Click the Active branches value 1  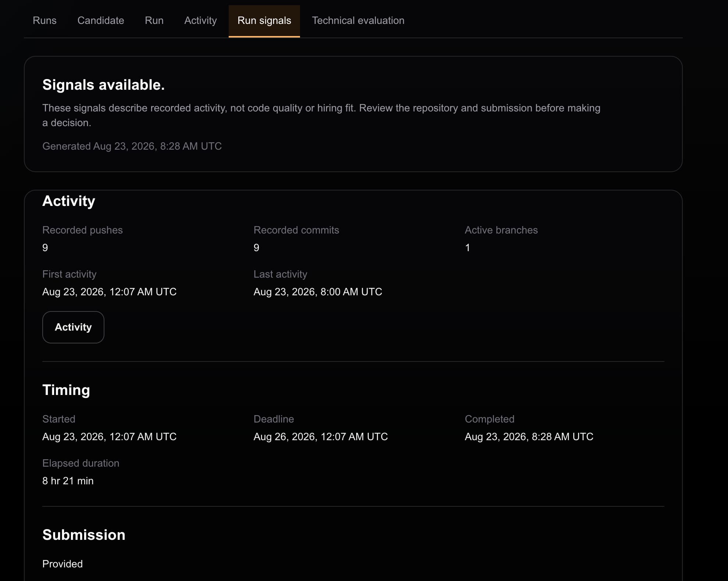tap(467, 247)
